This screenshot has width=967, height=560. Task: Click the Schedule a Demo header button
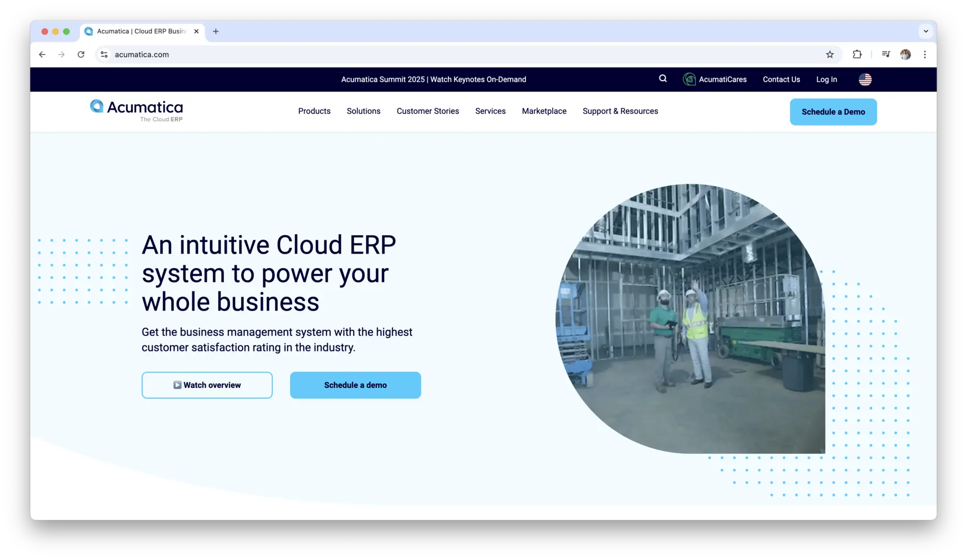coord(833,112)
